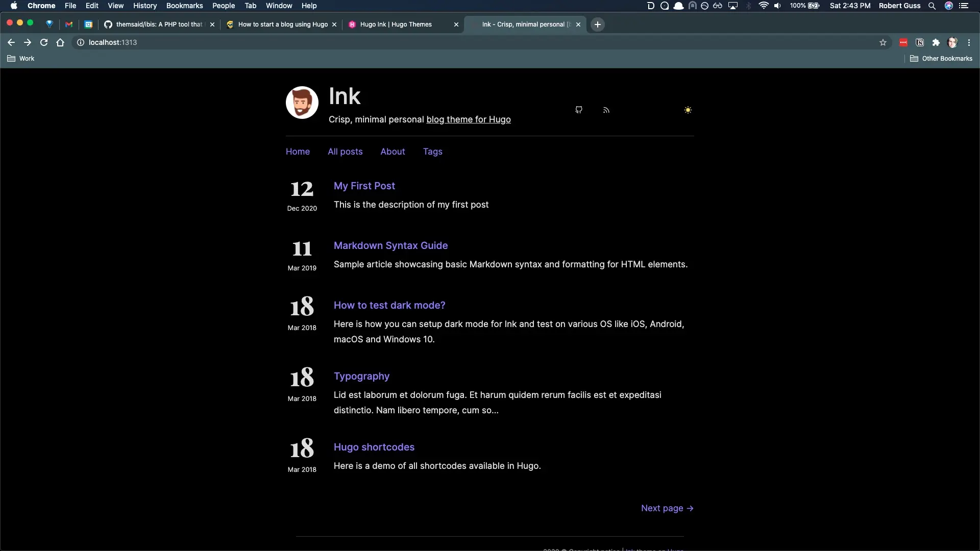Open a new browser tab

(x=598, y=24)
